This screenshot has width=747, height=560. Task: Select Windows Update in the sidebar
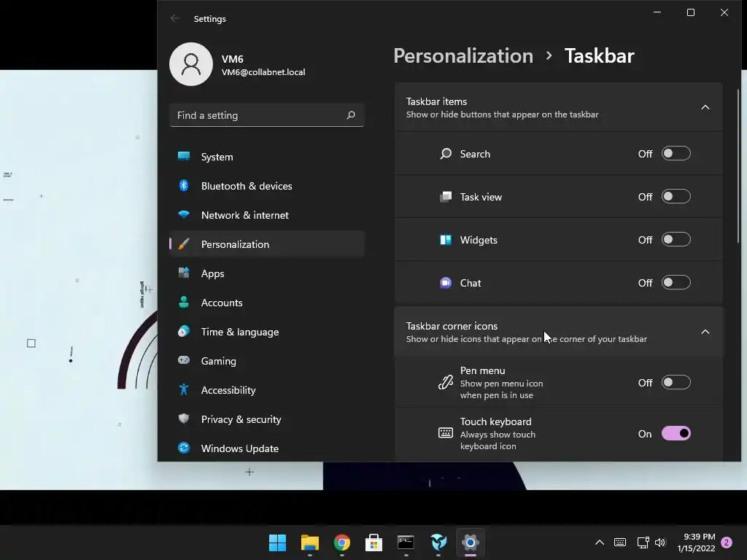[267, 448]
